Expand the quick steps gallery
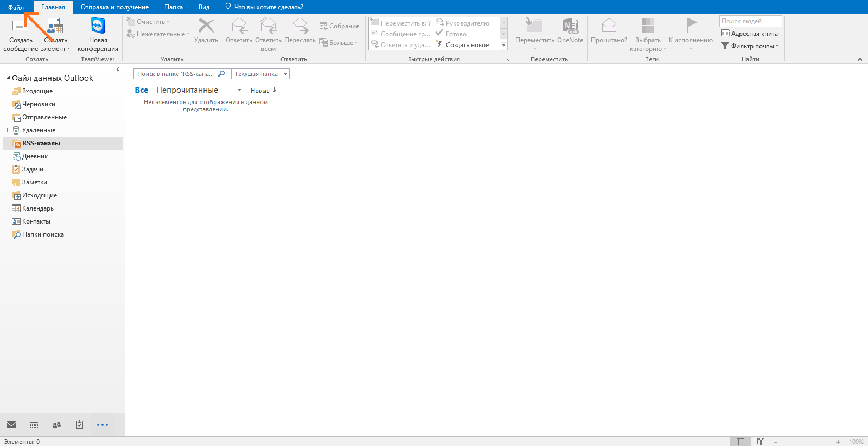Viewport: 868px width, 446px height. [x=503, y=45]
